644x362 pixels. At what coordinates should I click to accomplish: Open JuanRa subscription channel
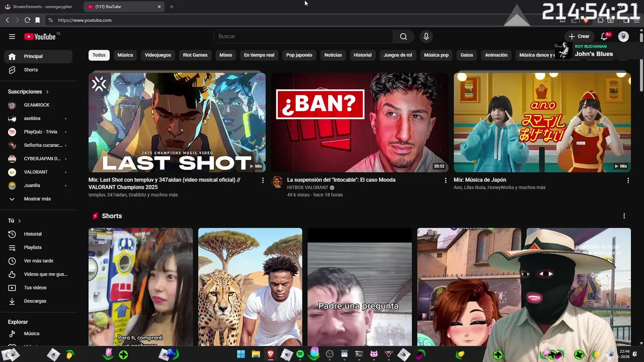point(38,185)
